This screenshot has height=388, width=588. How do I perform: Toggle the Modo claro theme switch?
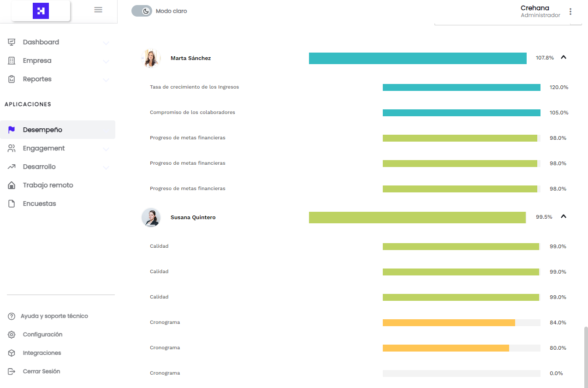[142, 11]
